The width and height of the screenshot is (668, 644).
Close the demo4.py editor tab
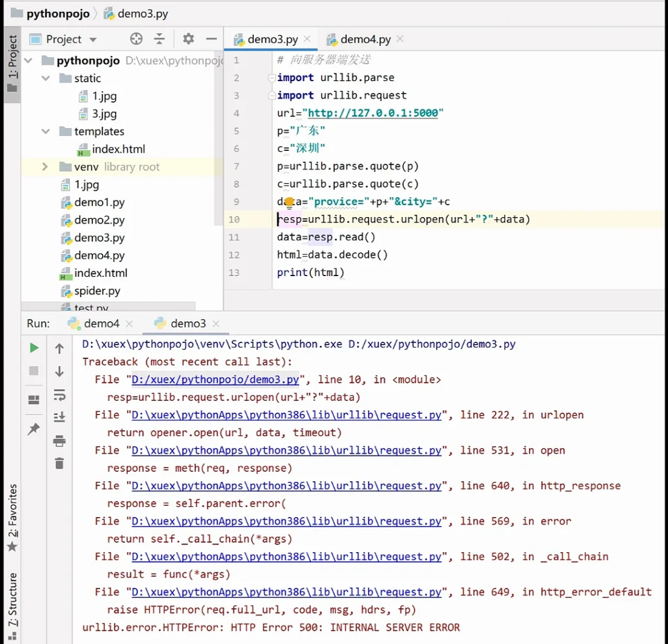(400, 39)
